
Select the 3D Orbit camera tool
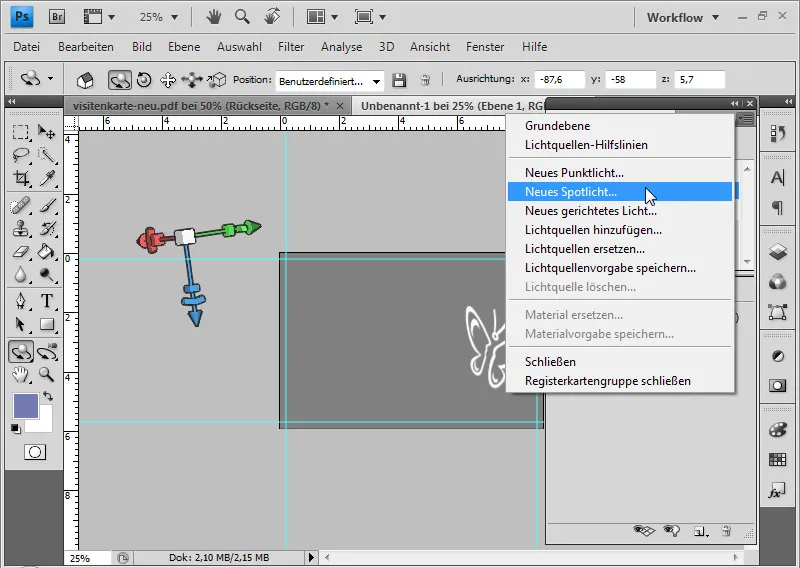pyautogui.click(x=47, y=352)
